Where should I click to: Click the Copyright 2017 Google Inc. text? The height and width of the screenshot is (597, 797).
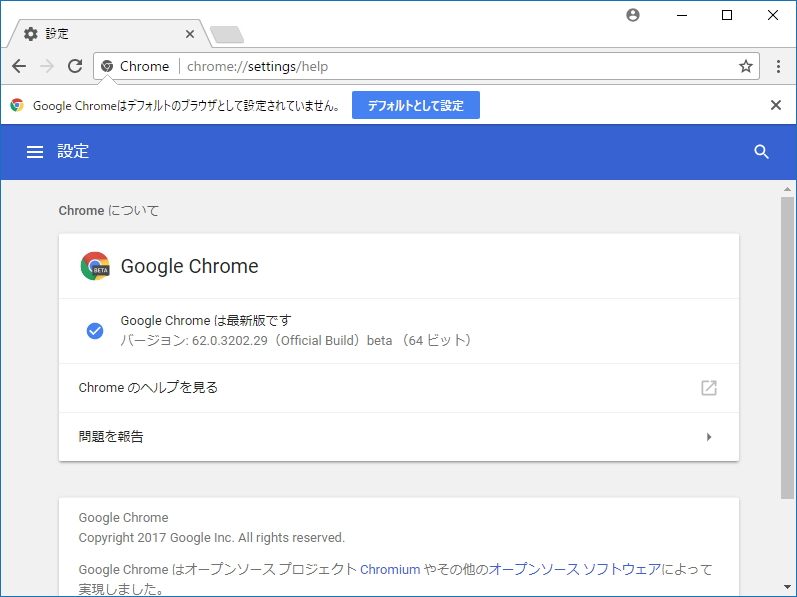tap(211, 538)
